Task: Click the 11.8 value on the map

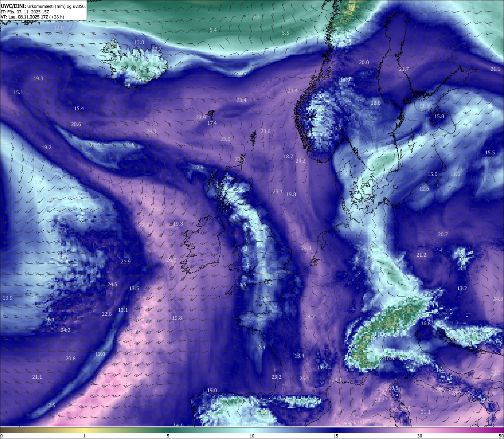Action: pos(130,145)
